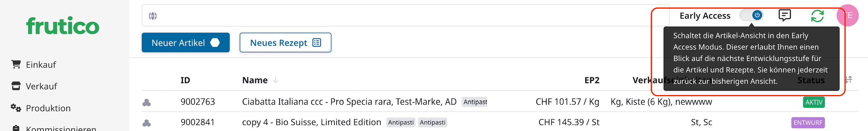Click the gears Produktion icon
The width and height of the screenshot is (868, 131).
[16, 108]
